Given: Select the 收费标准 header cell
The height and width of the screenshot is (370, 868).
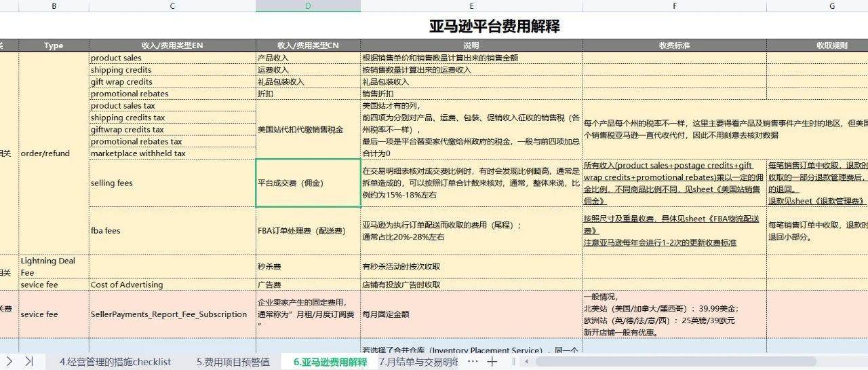Looking at the screenshot, I should [674, 45].
